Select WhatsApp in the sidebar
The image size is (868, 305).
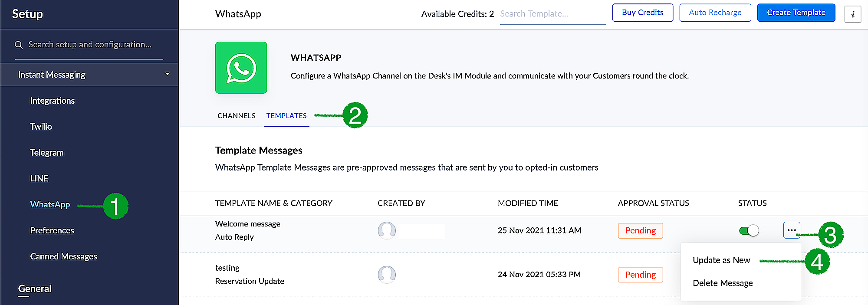point(50,204)
